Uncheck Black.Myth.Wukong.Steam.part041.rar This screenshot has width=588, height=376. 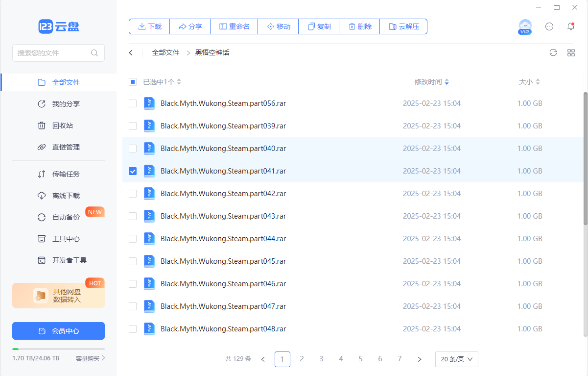point(132,171)
